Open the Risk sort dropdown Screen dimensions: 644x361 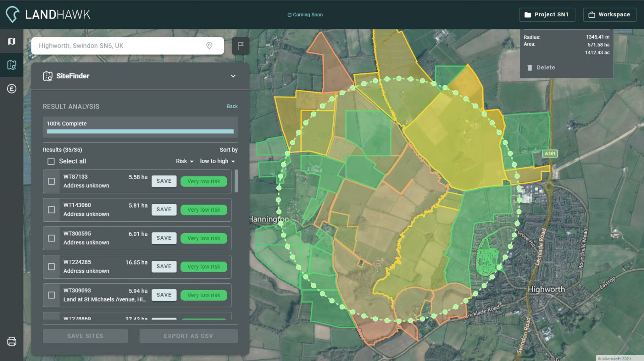(184, 161)
